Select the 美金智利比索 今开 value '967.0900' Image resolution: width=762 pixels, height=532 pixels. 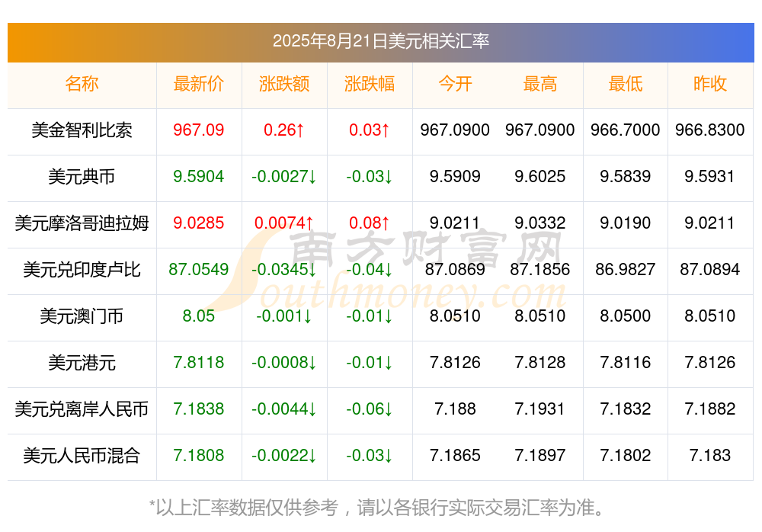[455, 130]
